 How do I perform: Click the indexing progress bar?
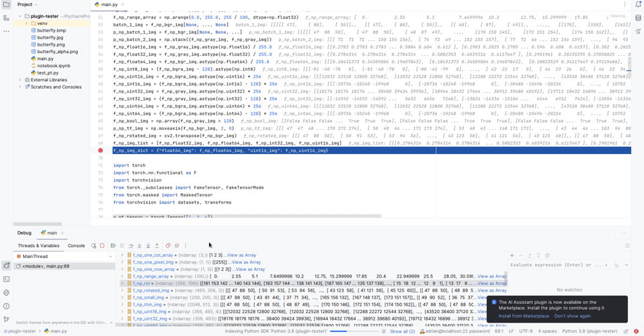pyautogui.click(x=354, y=331)
